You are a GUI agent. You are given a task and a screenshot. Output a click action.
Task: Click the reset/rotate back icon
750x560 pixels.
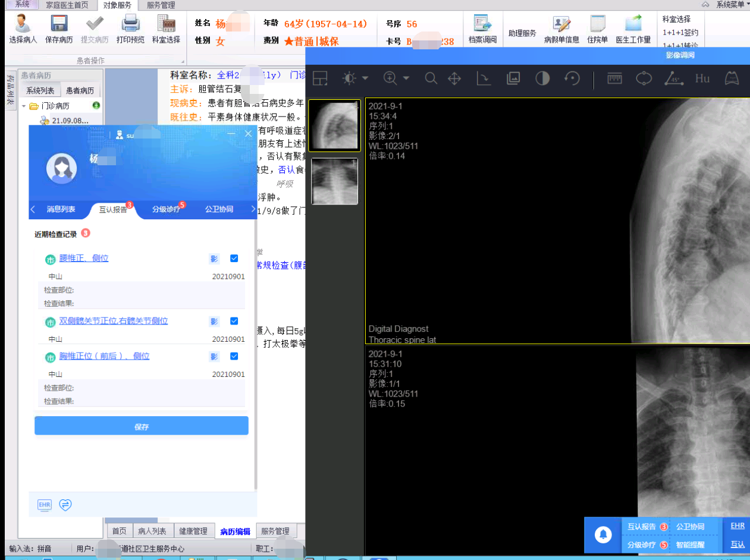572,78
